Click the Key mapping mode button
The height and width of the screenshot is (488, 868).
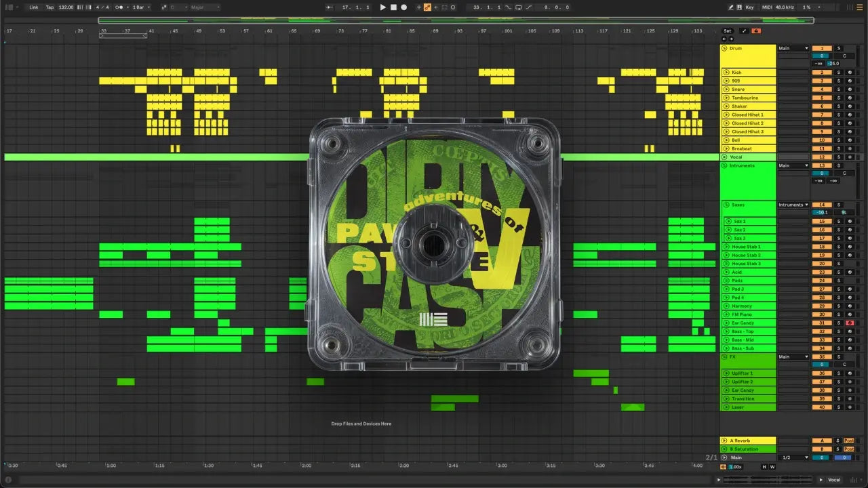749,7
